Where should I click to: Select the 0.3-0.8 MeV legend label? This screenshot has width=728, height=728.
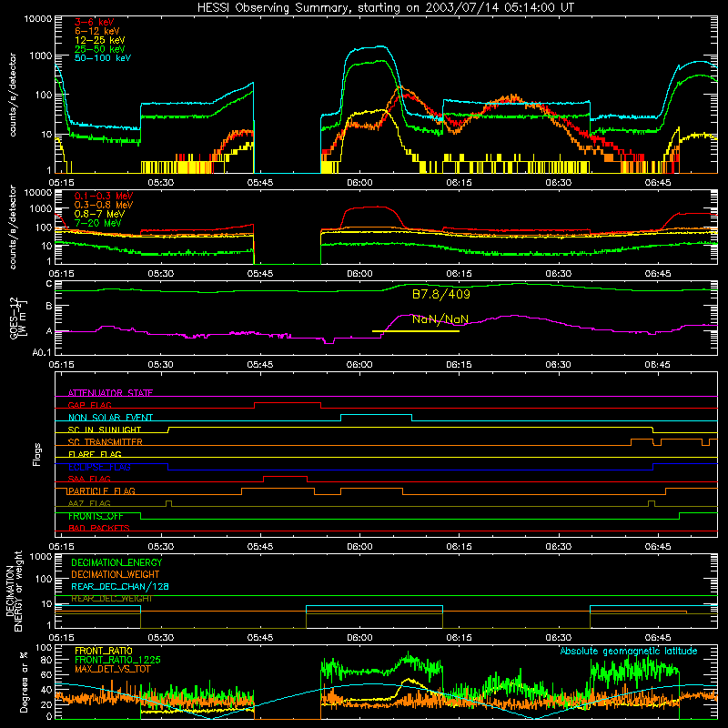pos(104,205)
